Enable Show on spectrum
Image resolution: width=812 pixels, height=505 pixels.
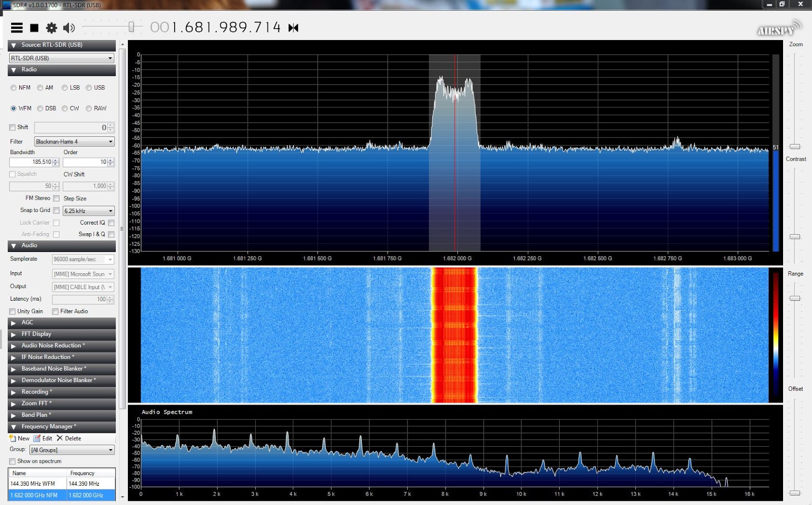tap(12, 461)
